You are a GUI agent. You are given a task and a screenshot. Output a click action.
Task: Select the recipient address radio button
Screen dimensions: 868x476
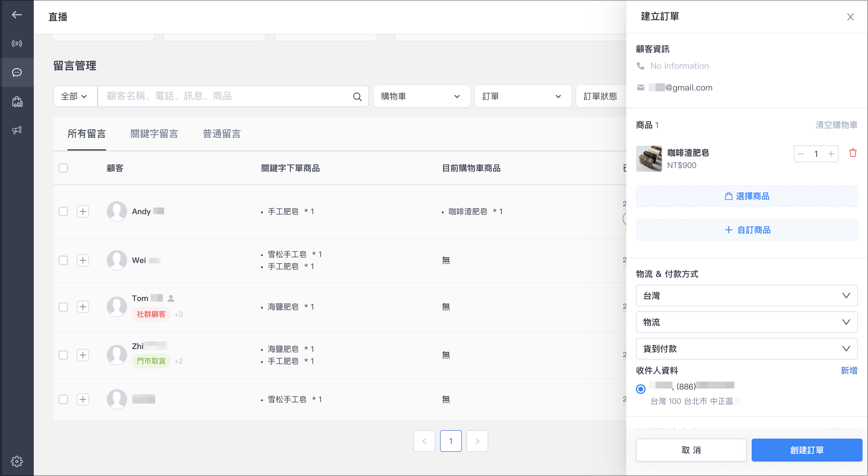point(640,389)
